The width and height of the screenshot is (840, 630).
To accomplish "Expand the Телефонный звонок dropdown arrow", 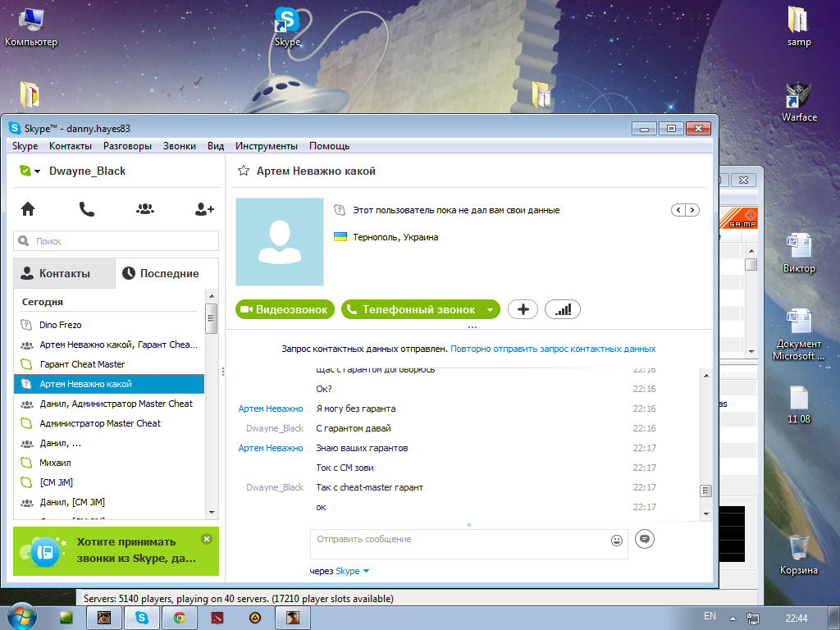I will (490, 309).
